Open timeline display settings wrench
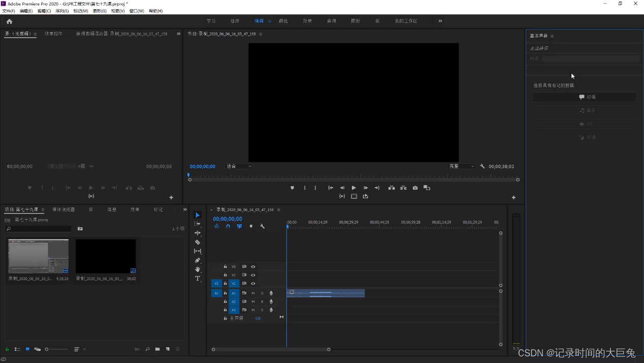Viewport: 644px width, 363px height. pos(262,226)
